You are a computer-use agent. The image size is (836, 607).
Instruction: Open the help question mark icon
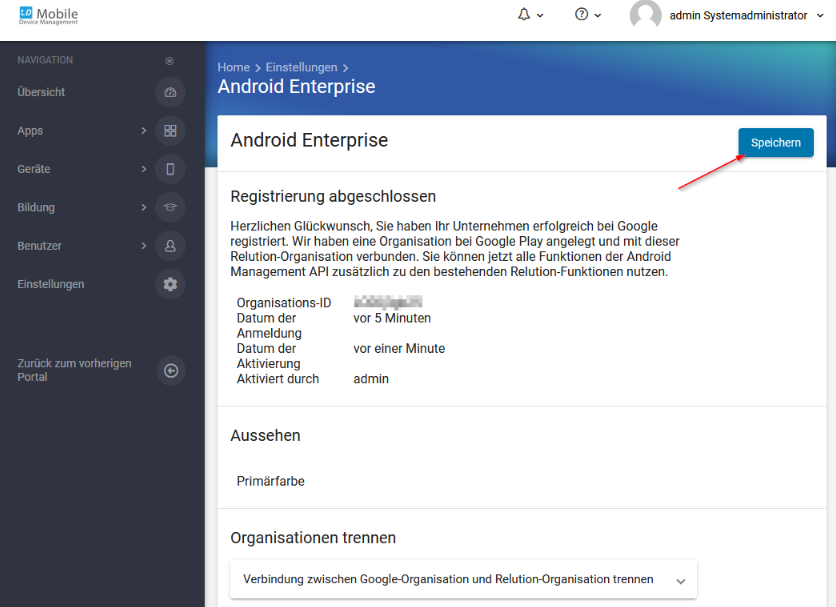click(581, 14)
